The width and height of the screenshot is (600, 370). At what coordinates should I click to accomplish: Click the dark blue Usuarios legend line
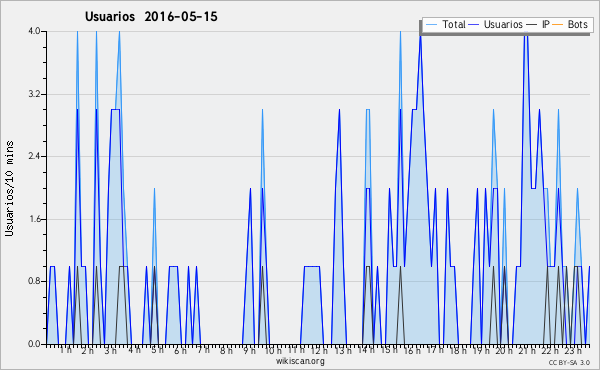point(474,25)
